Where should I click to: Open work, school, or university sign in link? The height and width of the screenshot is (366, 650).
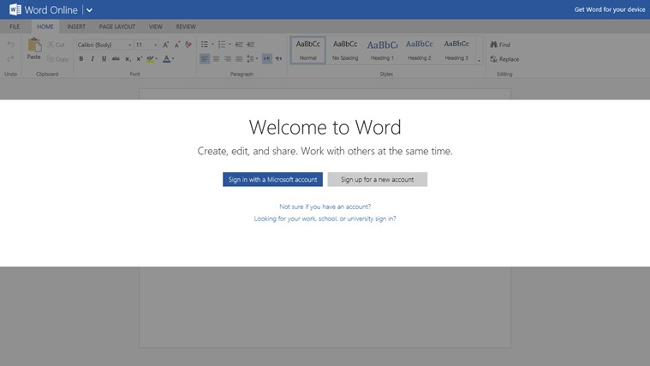[x=325, y=218]
